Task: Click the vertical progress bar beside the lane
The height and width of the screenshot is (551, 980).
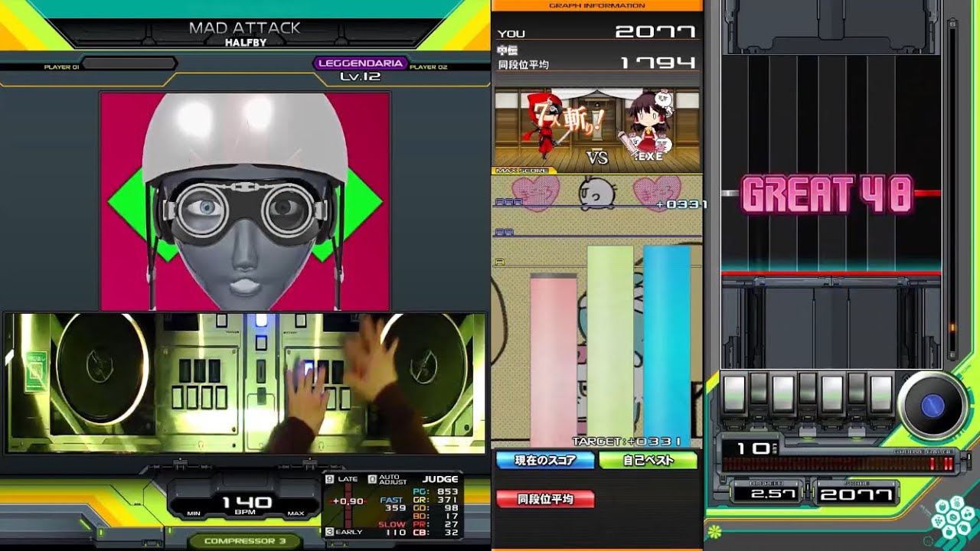Action: click(x=952, y=190)
